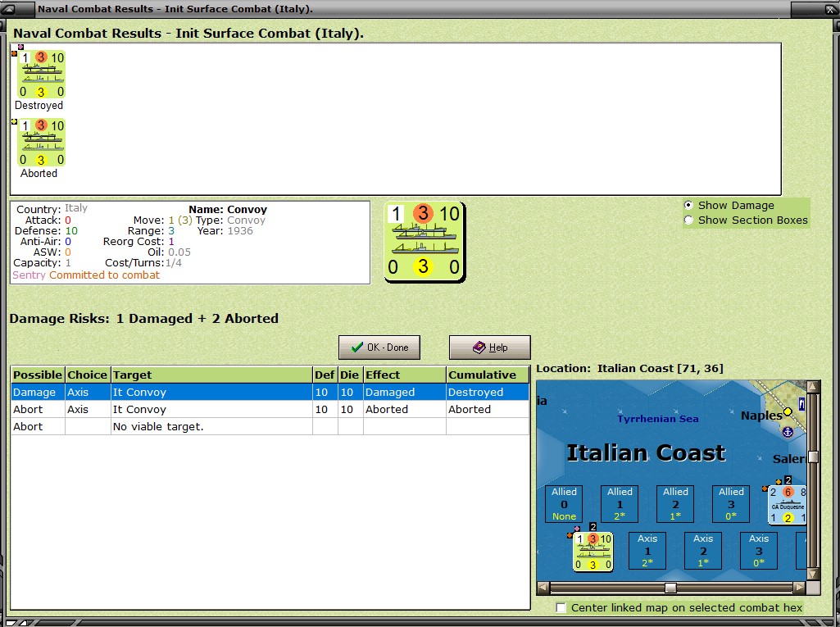Click Axis 2 section box

[x=703, y=551]
